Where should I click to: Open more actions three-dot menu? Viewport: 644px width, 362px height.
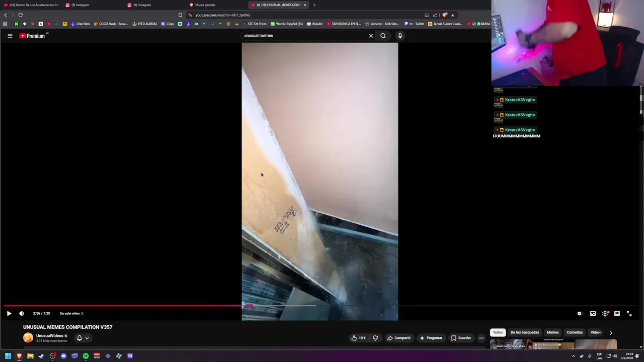pos(481,338)
